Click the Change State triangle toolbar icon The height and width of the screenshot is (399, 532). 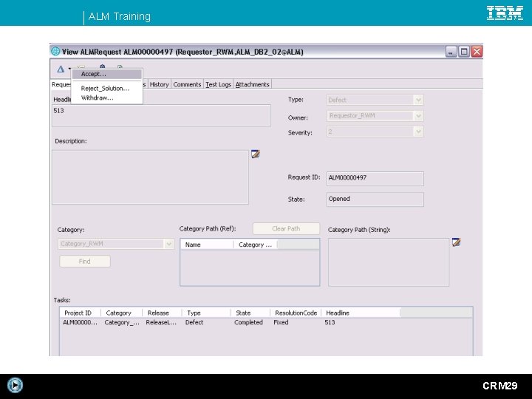[61, 69]
